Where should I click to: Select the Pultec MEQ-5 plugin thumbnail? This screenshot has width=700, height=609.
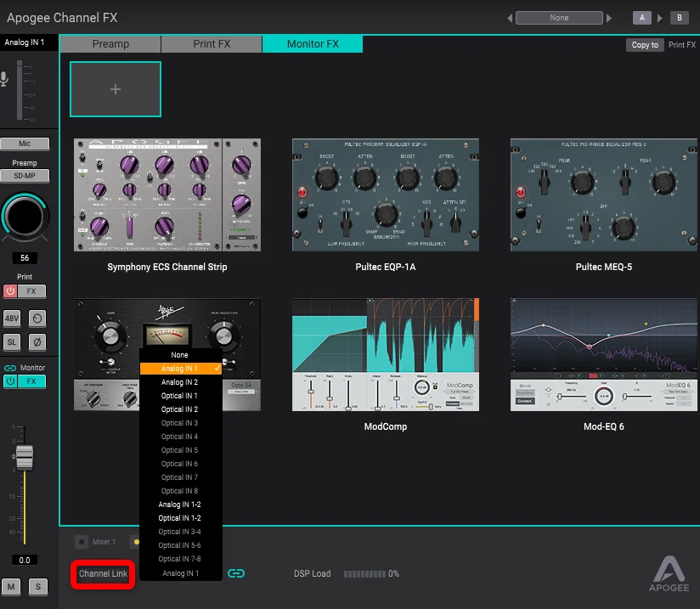(x=603, y=195)
